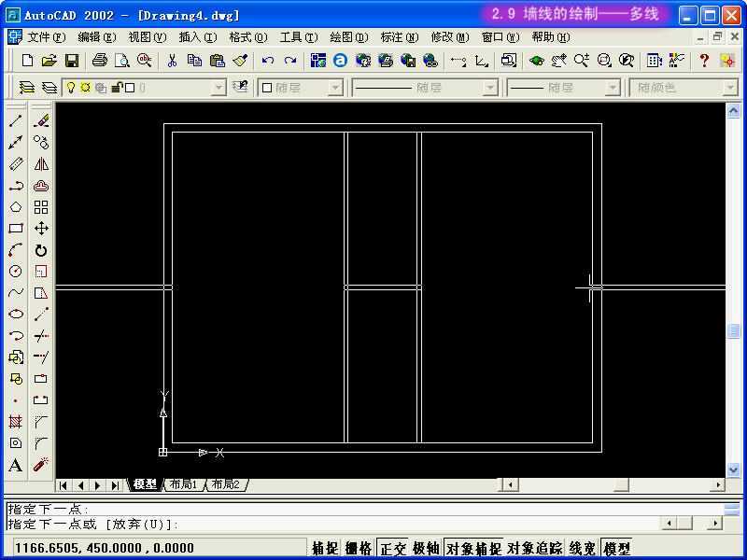Select the Multiline draw tool
The height and width of the screenshot is (560, 747).
16,164
